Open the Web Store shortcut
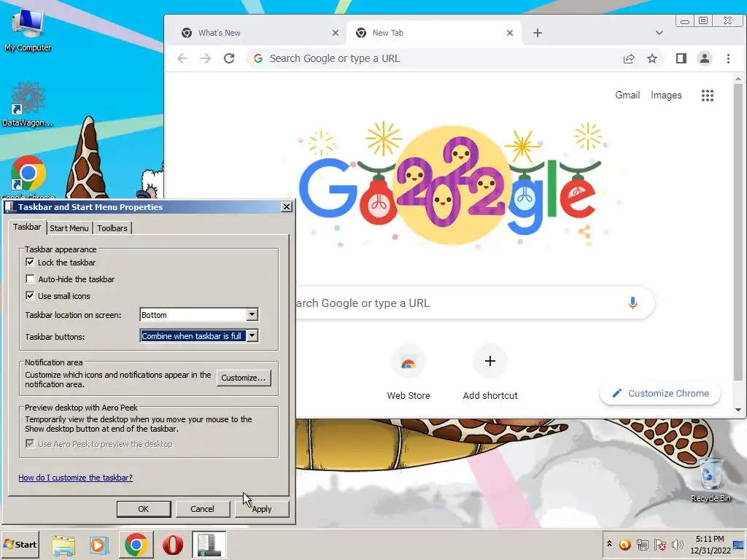The height and width of the screenshot is (560, 747). coord(409,373)
